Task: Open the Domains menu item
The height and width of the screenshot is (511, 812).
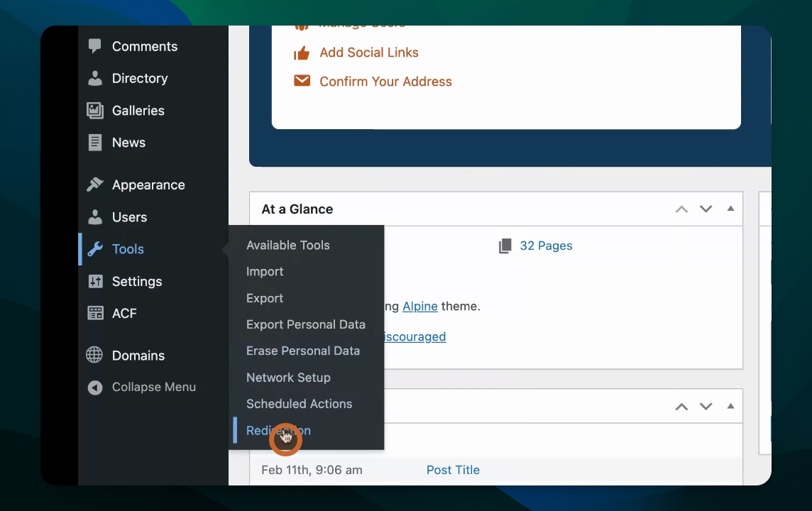Action: pyautogui.click(x=138, y=356)
